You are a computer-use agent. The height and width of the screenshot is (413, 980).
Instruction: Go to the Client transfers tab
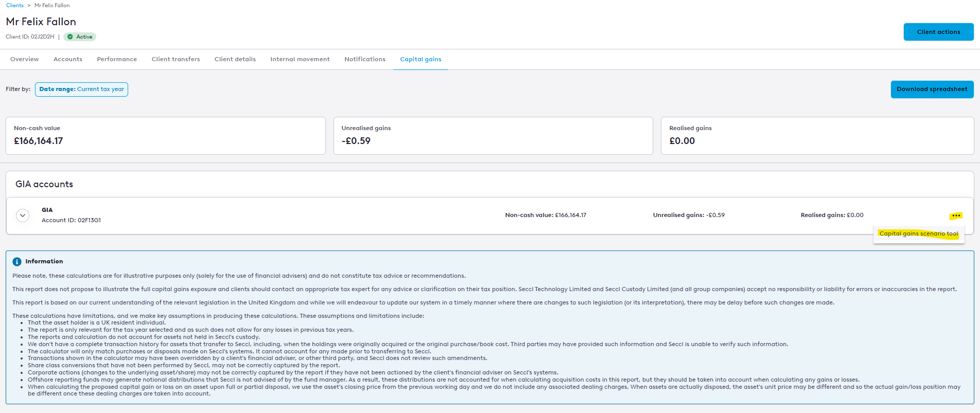point(176,60)
